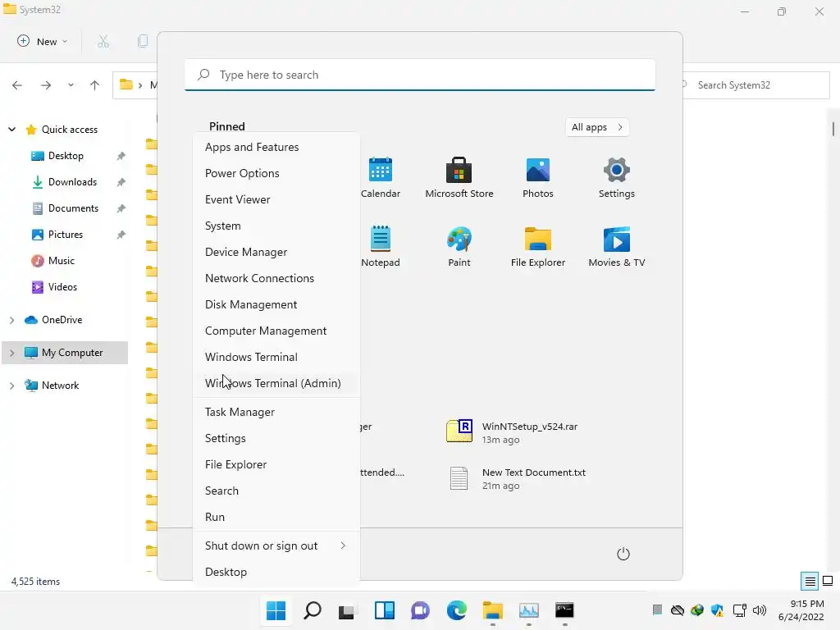This screenshot has width=840, height=630.
Task: Select Music folder in navigation pane
Action: coord(61,261)
